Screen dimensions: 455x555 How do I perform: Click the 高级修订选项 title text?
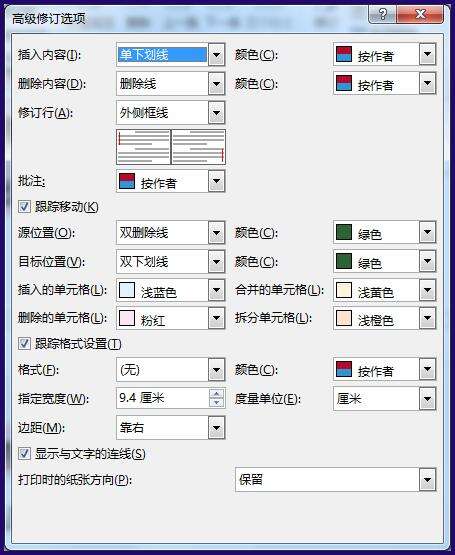[49, 18]
